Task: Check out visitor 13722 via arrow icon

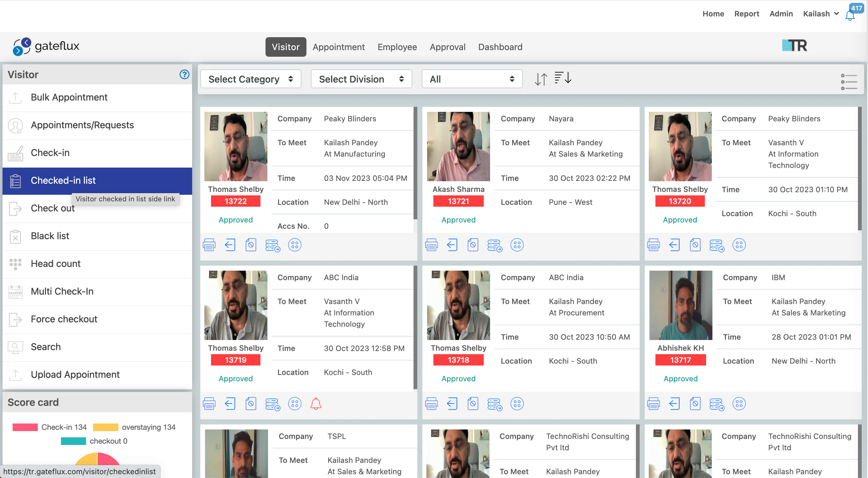Action: [230, 245]
